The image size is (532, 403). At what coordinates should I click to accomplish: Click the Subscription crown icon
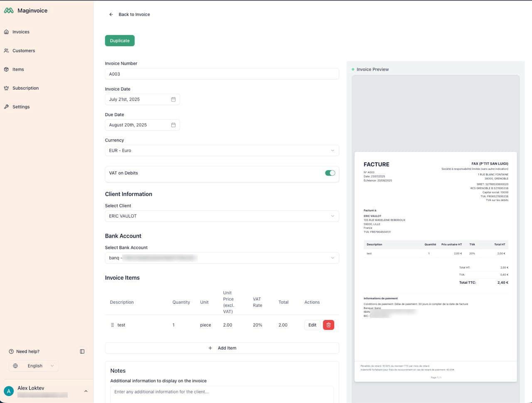[6, 88]
